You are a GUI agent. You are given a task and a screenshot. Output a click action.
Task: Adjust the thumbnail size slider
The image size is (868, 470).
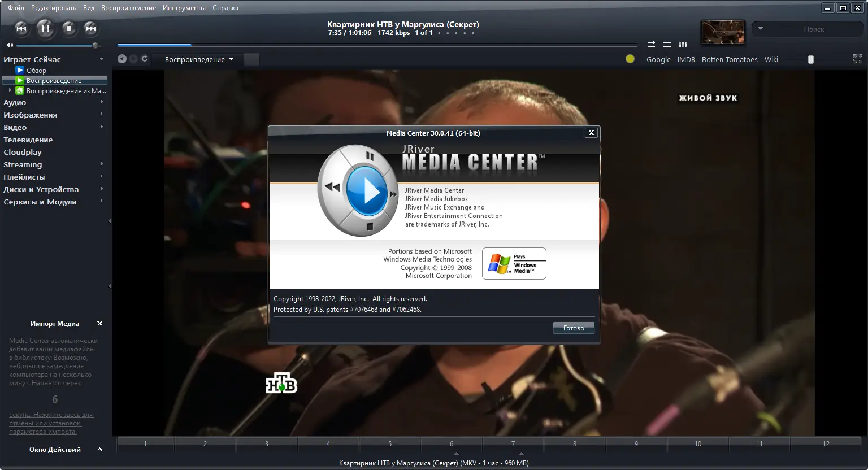click(810, 59)
